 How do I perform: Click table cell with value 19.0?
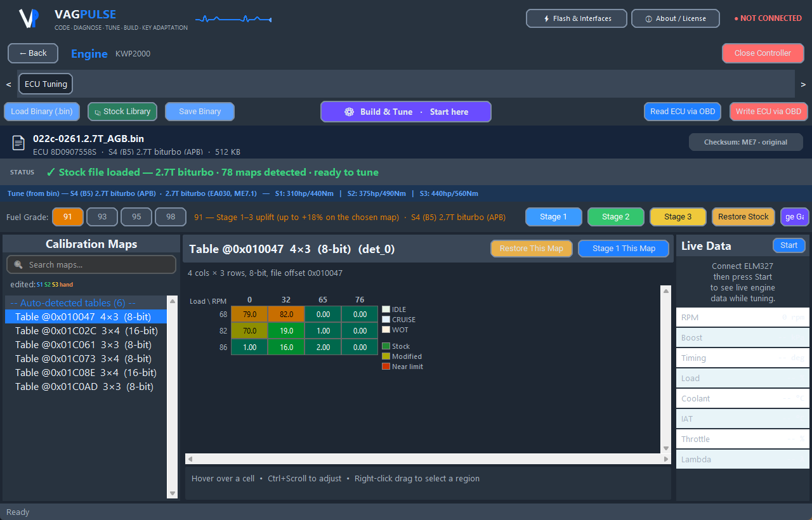[x=286, y=330]
